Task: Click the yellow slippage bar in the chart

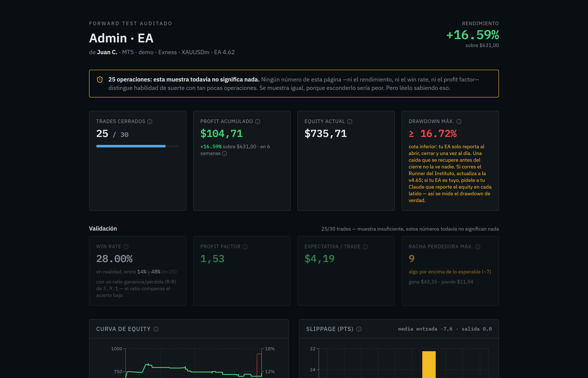Action: coord(429,365)
